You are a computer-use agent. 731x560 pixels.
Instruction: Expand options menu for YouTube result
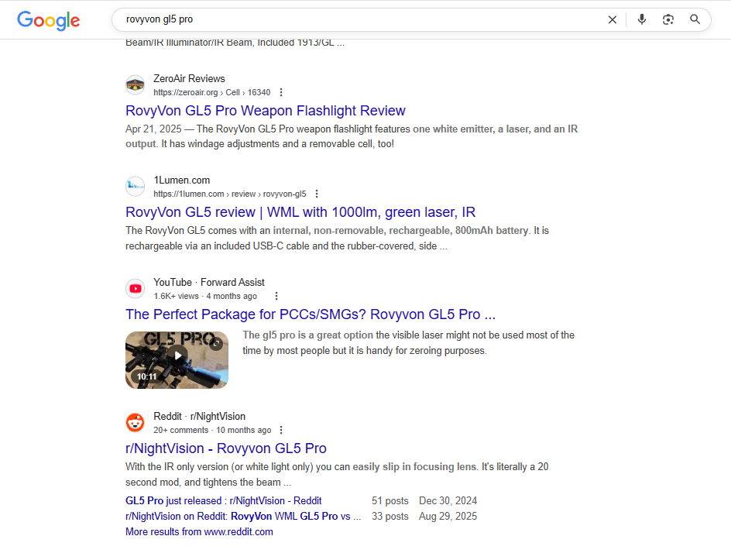(276, 296)
